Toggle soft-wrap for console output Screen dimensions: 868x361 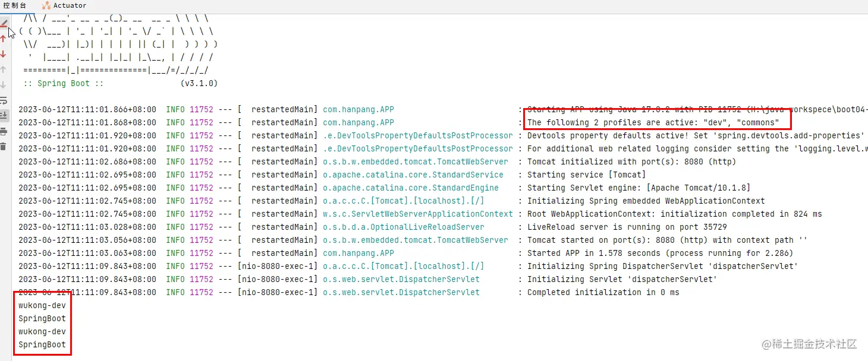pos(4,100)
